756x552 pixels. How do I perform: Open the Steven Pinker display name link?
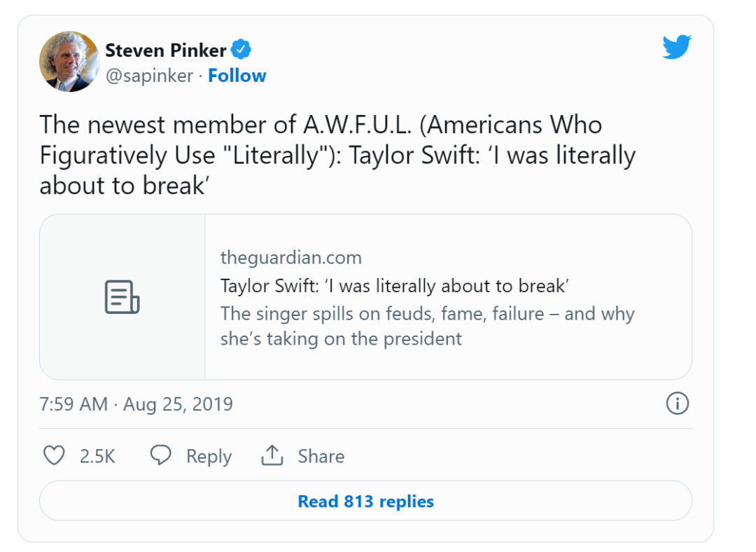click(166, 50)
